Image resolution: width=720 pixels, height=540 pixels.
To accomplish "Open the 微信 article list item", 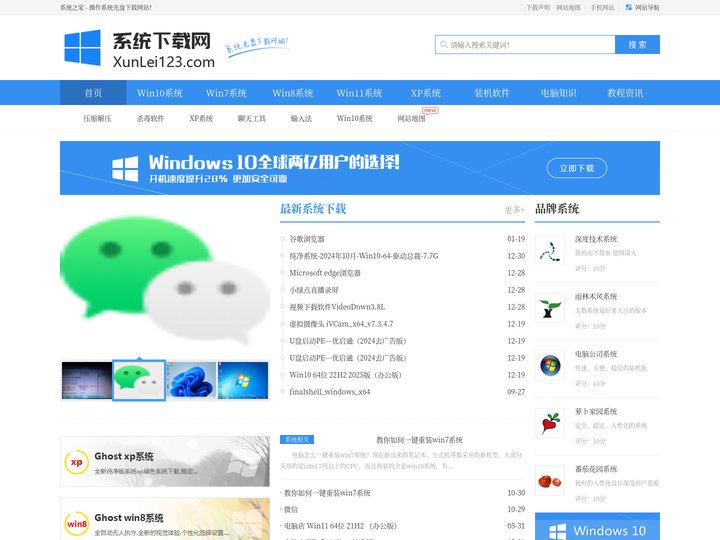I will [291, 509].
